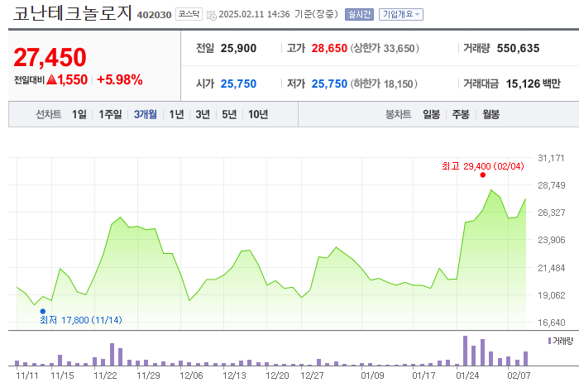Select the 3개월 line chart tab
This screenshot has width=579, height=392.
[146, 114]
